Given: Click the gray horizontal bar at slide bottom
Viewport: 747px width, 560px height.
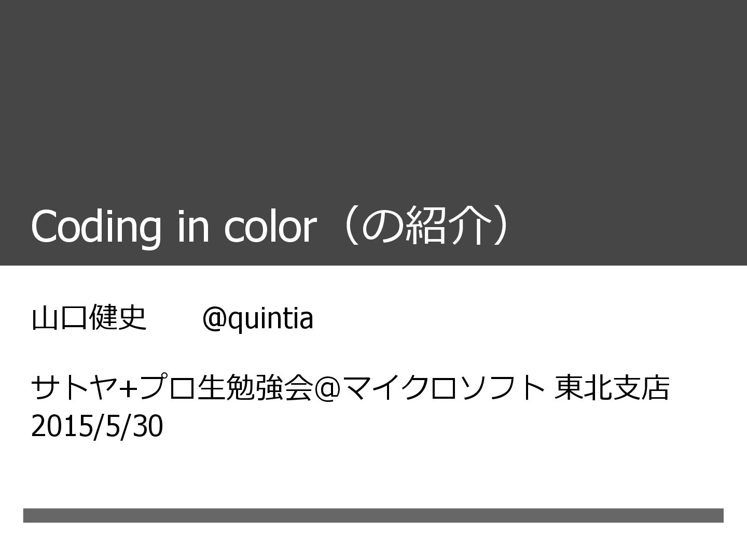Looking at the screenshot, I should pos(373,515).
